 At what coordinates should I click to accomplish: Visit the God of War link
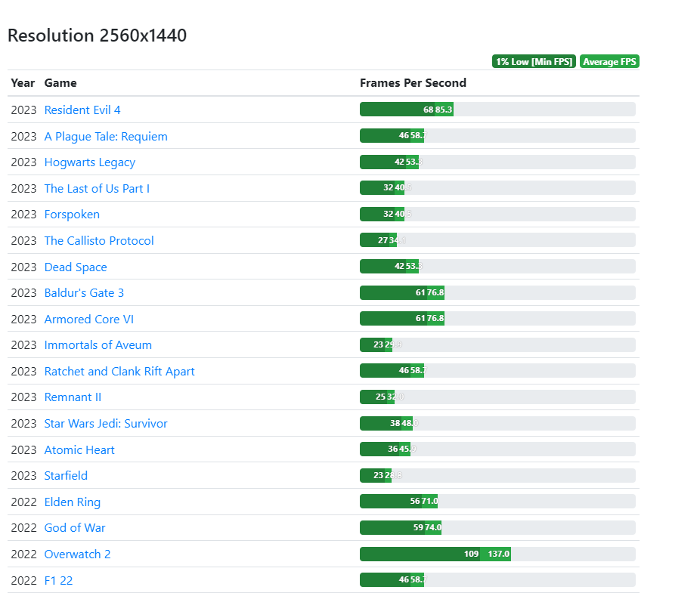(75, 528)
